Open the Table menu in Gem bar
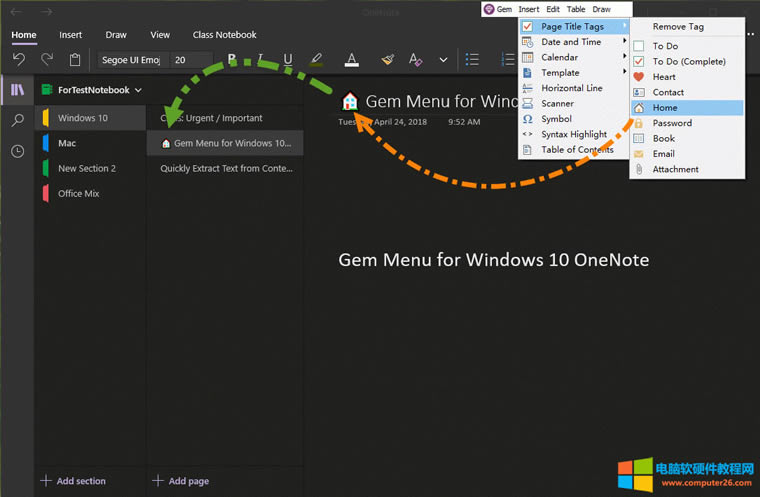 pyautogui.click(x=576, y=9)
